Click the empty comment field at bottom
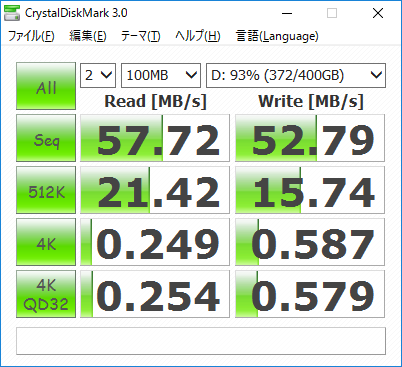This screenshot has height=367, width=402. pos(201,341)
